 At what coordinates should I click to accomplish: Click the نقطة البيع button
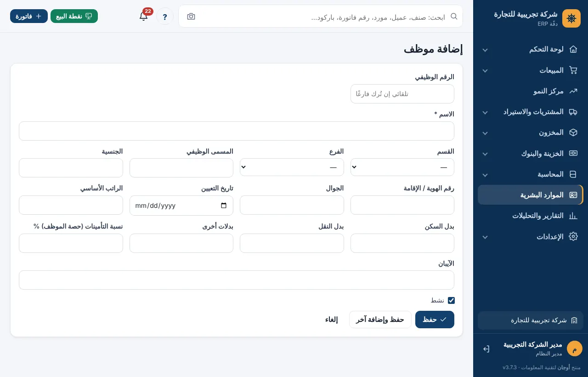(x=74, y=16)
